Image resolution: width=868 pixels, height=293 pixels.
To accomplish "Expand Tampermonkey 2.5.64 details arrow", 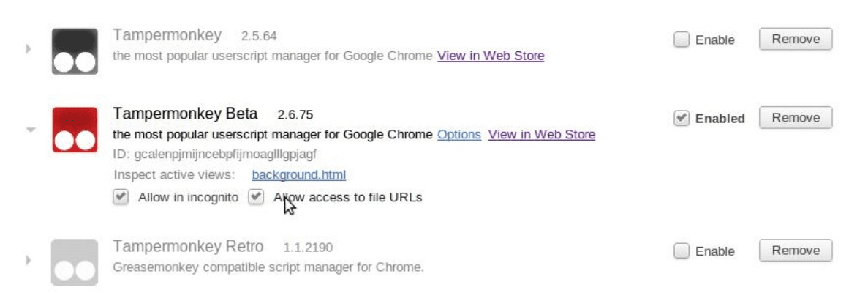I will tap(29, 50).
